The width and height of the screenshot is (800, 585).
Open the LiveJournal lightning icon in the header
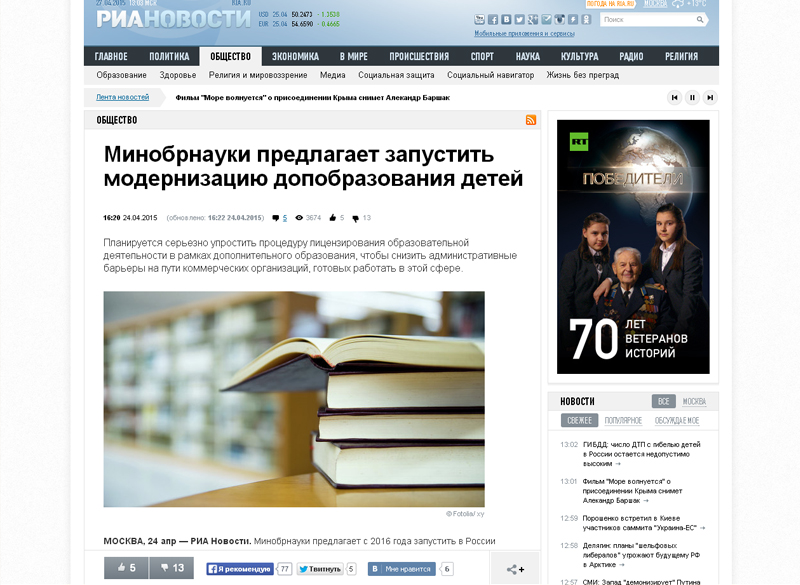tap(573, 19)
